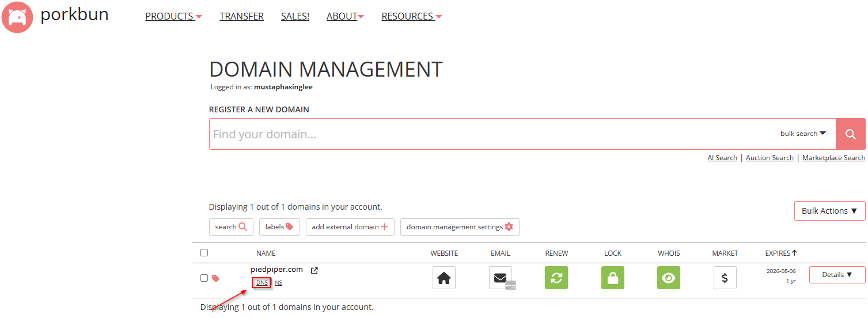Open piedpiper.com external link icon
This screenshot has height=318, width=868.
[314, 270]
